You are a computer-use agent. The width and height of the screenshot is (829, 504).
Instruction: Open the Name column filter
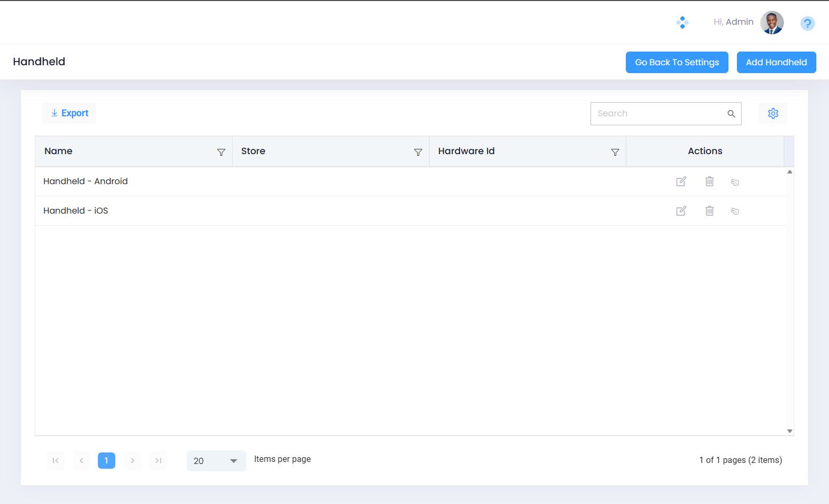click(x=221, y=152)
